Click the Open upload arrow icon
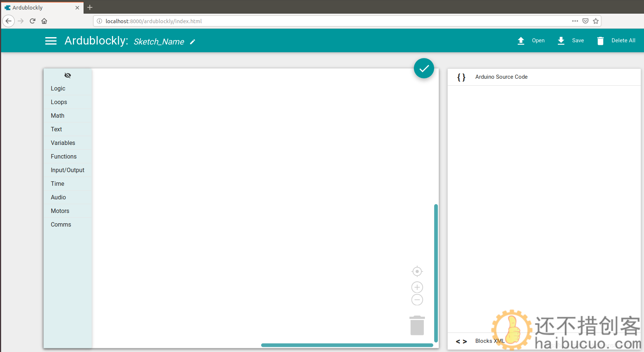 (x=521, y=41)
